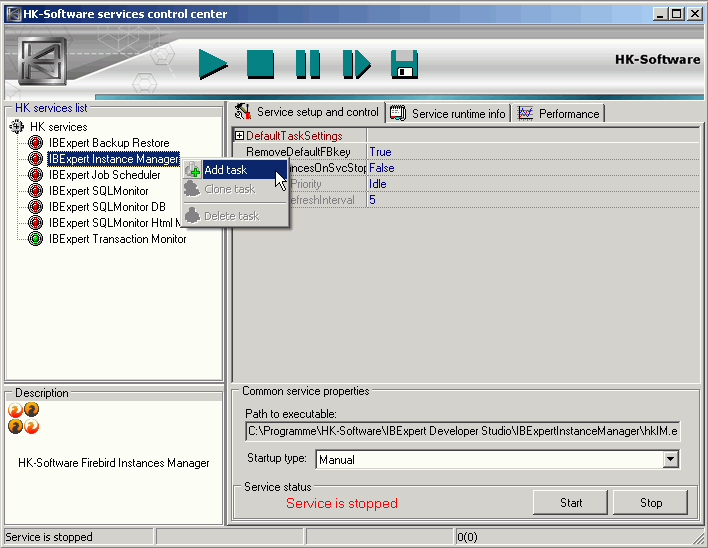Click the Service setup tab tools icon
The image size is (708, 548).
(x=243, y=111)
